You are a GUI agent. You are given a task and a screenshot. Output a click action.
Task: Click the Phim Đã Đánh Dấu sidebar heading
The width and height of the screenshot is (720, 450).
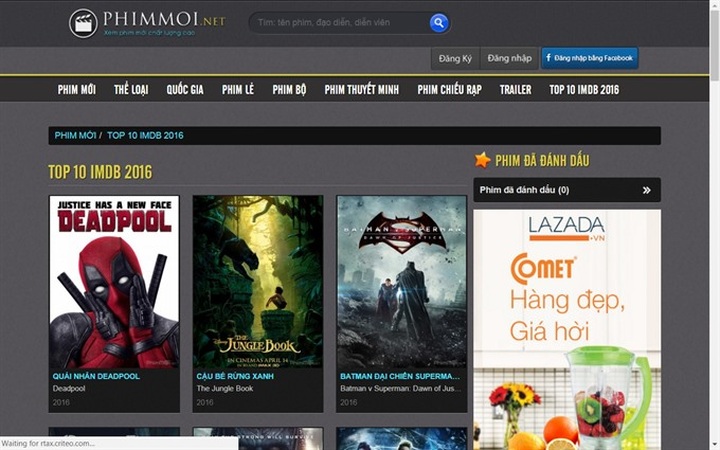click(x=542, y=160)
